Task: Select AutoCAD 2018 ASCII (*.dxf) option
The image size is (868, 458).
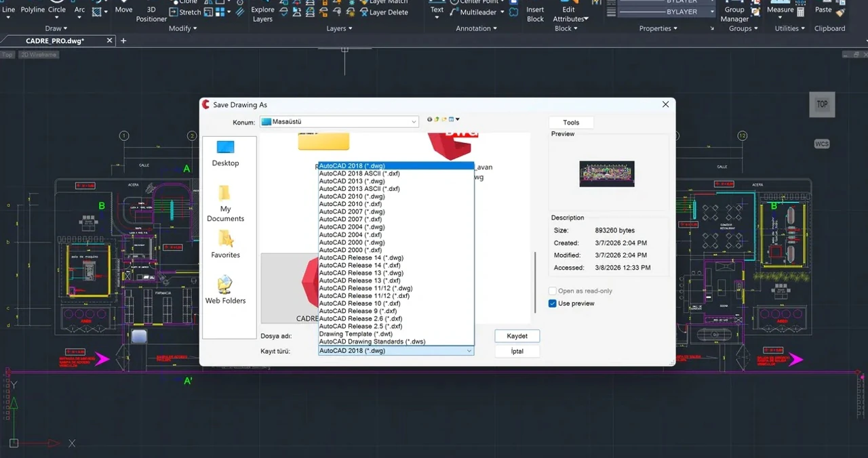Action: [x=396, y=173]
